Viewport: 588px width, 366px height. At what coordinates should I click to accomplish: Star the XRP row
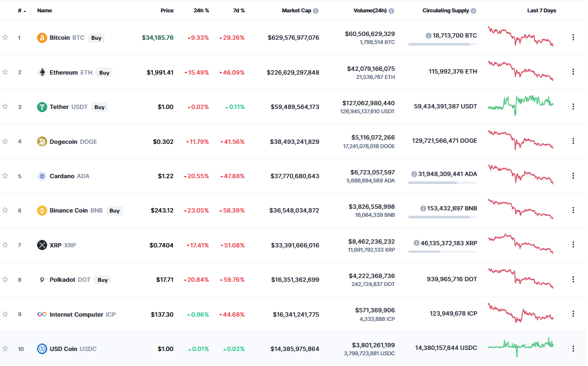coord(5,245)
